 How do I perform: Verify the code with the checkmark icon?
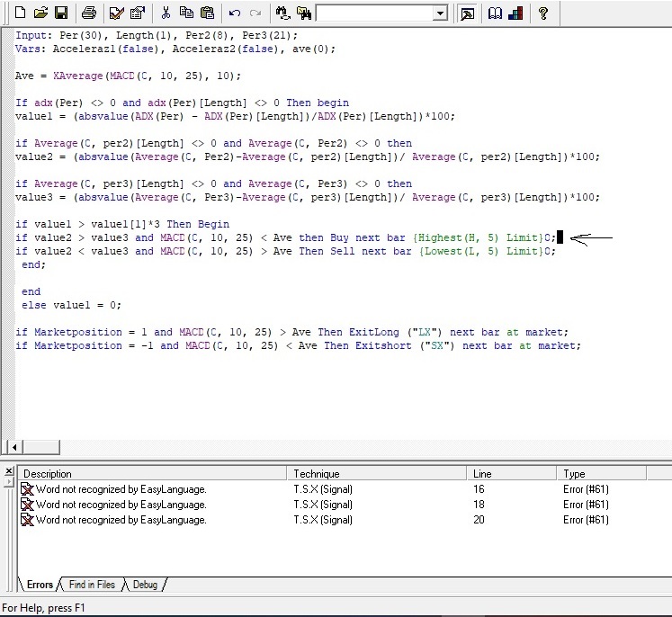116,13
